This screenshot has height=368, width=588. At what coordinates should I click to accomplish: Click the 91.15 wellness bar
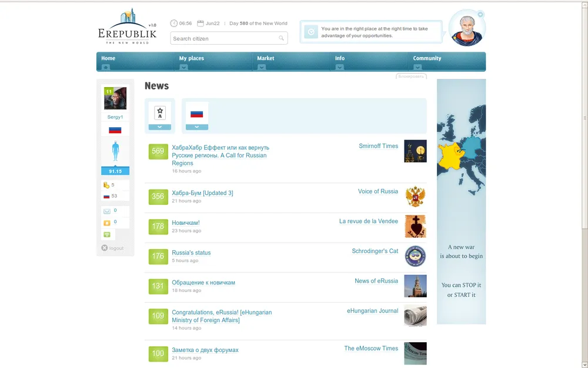coord(115,171)
